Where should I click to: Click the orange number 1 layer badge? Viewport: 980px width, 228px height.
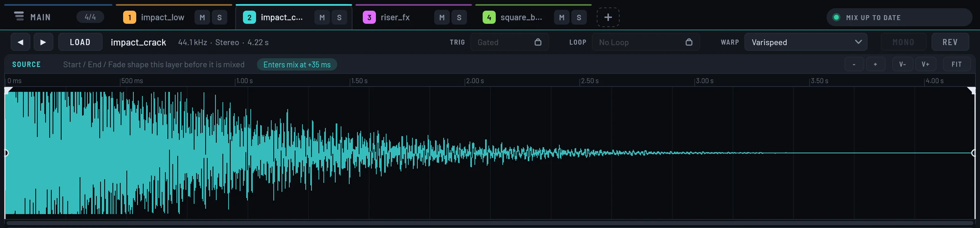pyautogui.click(x=130, y=18)
